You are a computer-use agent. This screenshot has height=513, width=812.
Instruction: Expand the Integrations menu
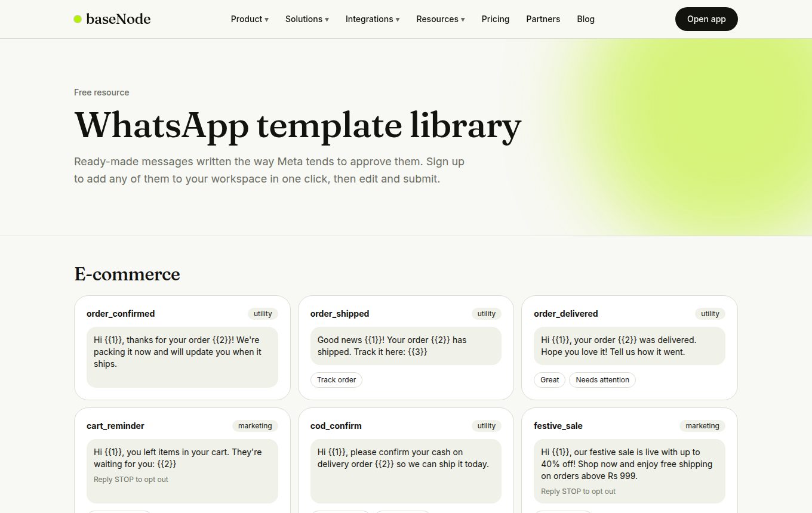[x=373, y=19]
